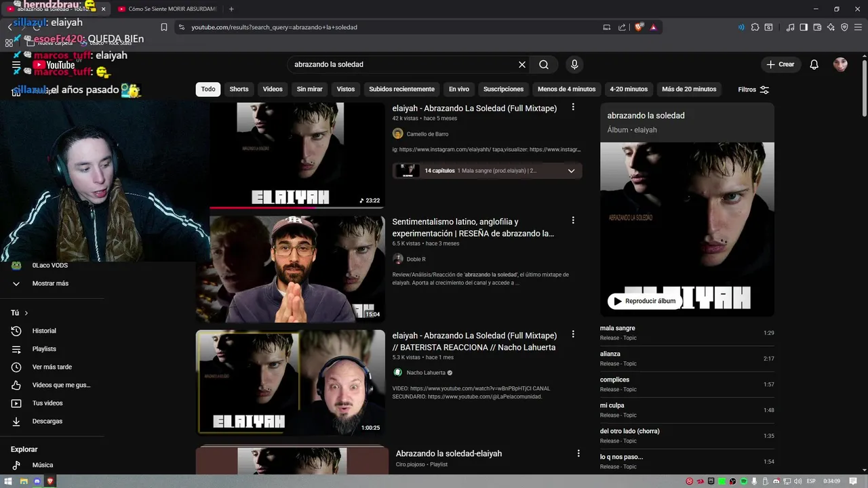Select the Suscripciones filter chip
The height and width of the screenshot is (488, 868).
pyautogui.click(x=503, y=89)
